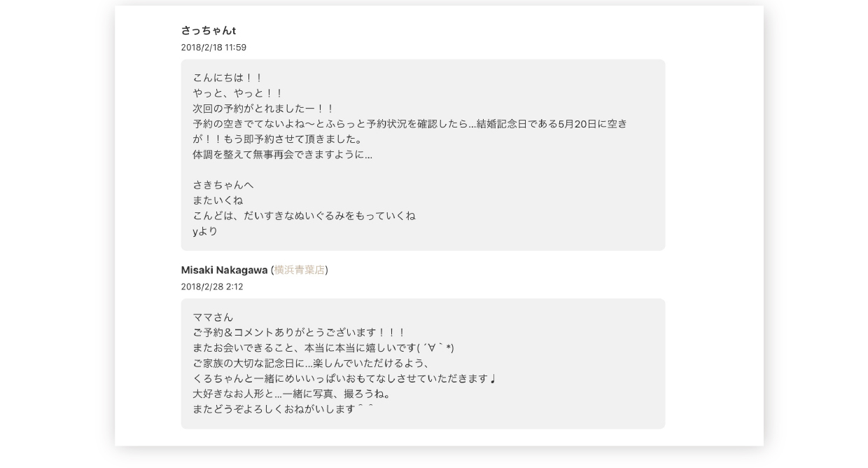Open the 横浜青葉店 store link
This screenshot has height=468, width=868.
point(300,270)
